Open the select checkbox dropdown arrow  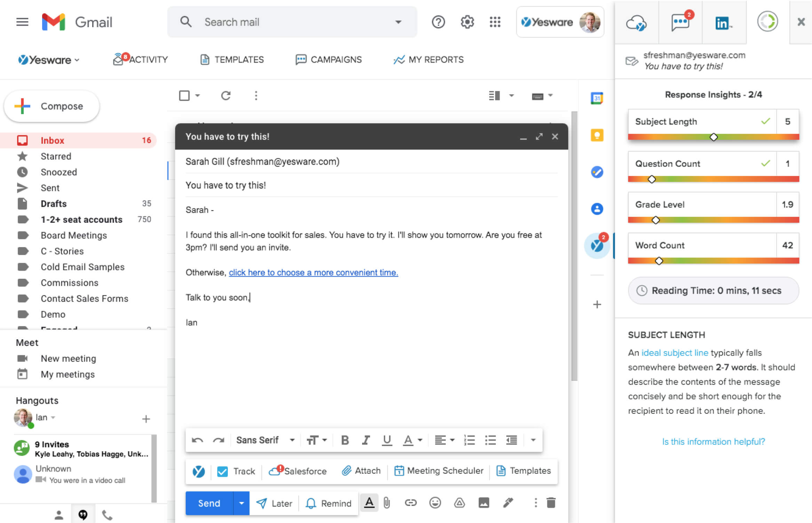(x=198, y=95)
